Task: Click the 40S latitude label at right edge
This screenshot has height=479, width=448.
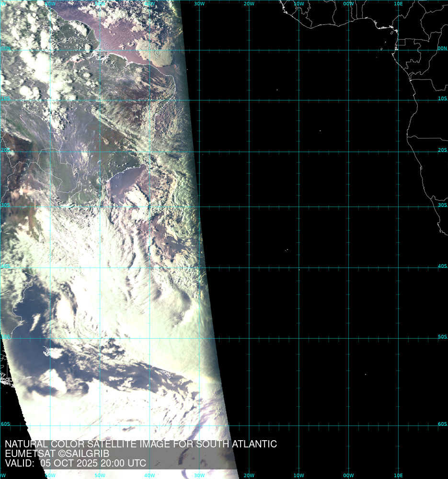Action: point(442,266)
